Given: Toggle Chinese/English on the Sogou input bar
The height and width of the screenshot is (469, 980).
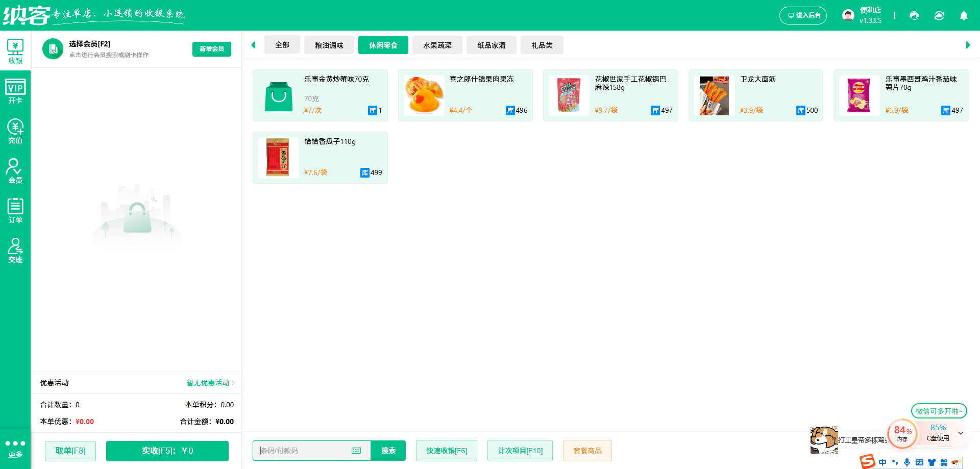Looking at the screenshot, I should [x=883, y=462].
